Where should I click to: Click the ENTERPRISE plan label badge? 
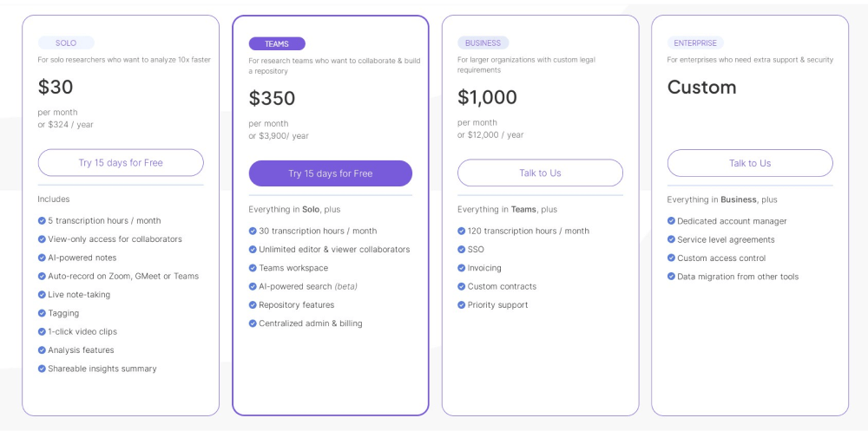(x=694, y=42)
